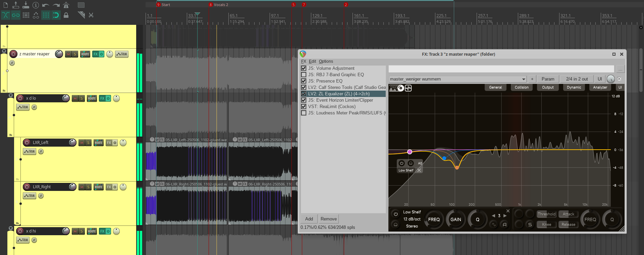
Task: Save project with download-arrow icon
Action: click(x=25, y=5)
